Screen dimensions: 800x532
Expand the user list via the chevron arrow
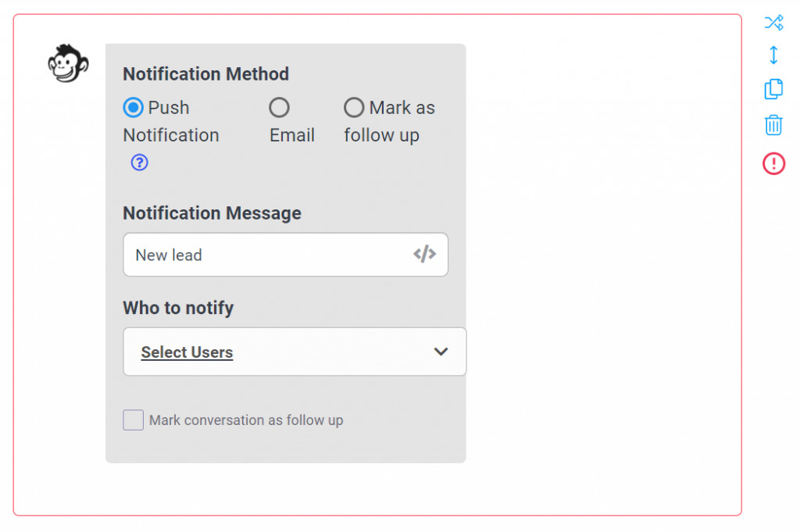[441, 352]
